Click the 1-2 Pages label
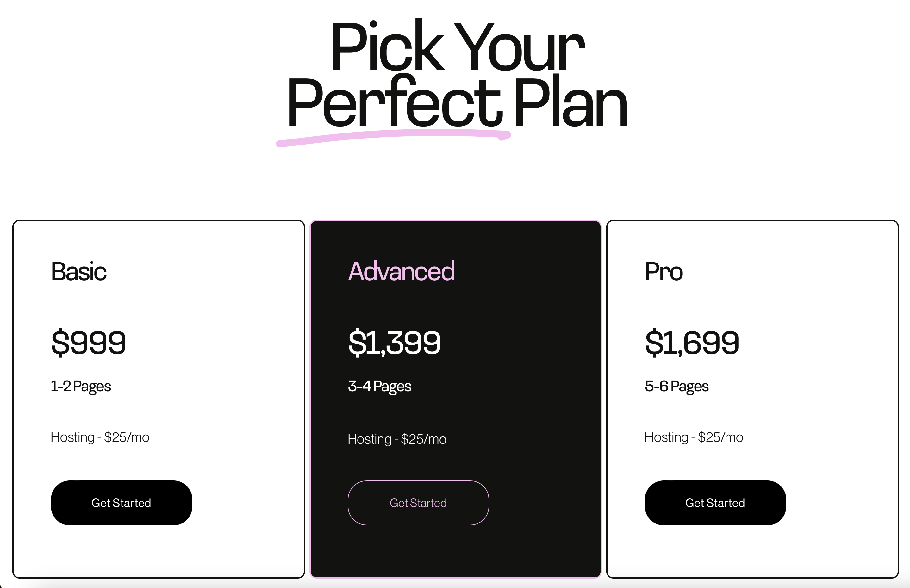This screenshot has width=910, height=588. [x=81, y=387]
